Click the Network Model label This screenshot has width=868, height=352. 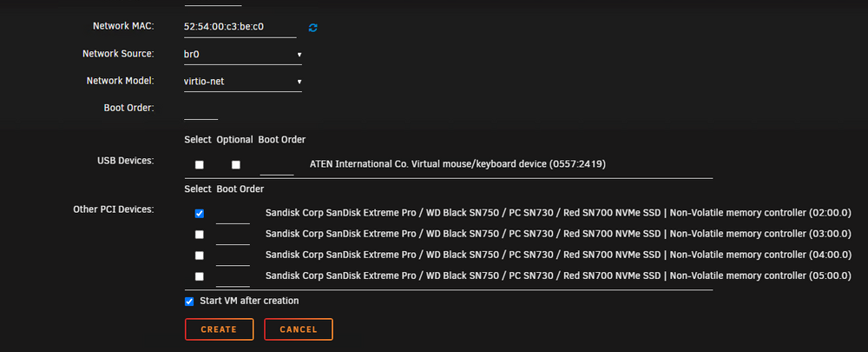tap(120, 80)
